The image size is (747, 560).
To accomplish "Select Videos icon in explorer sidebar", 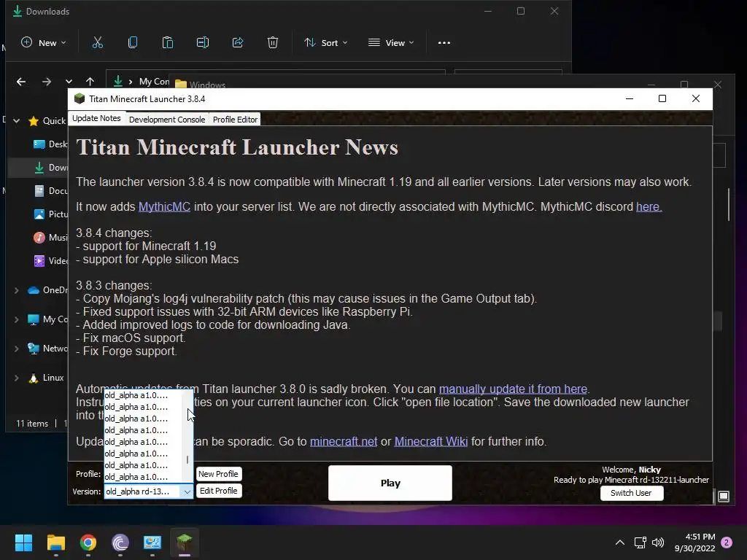I will tap(39, 261).
